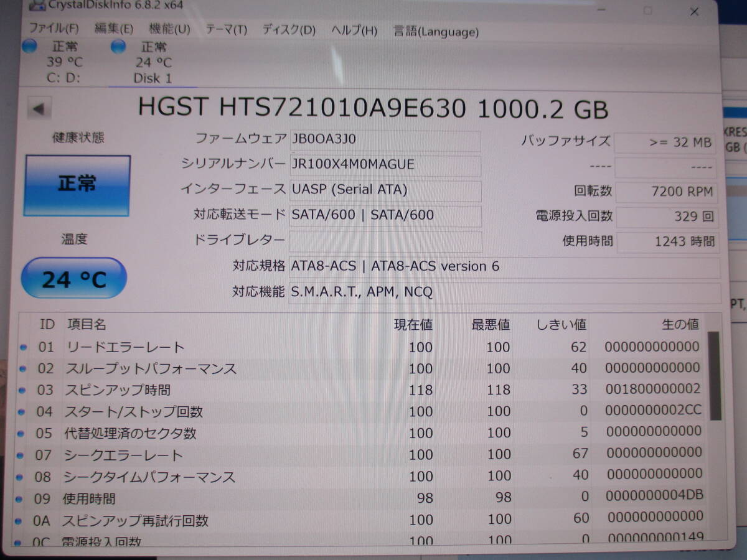Image resolution: width=747 pixels, height=560 pixels.
Task: Click the serial number field JR100X4M0MAGUE
Action: (386, 165)
